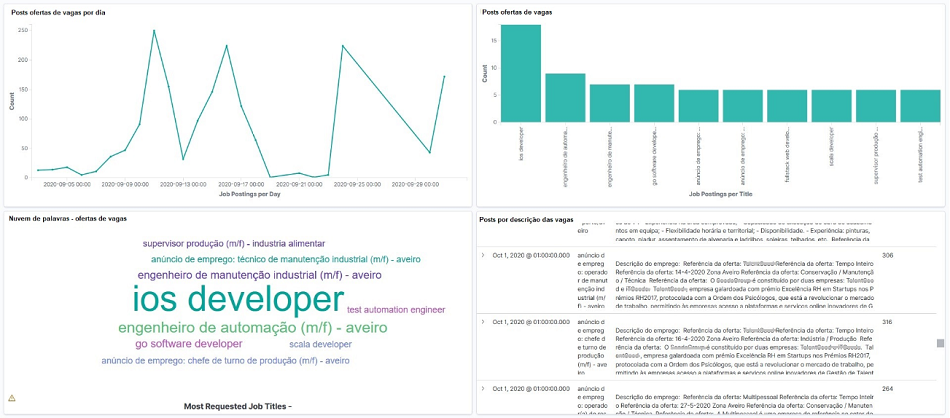Click 'Most Requested Job Titles -' caption
The width and height of the screenshot is (950, 418).
coord(238,406)
